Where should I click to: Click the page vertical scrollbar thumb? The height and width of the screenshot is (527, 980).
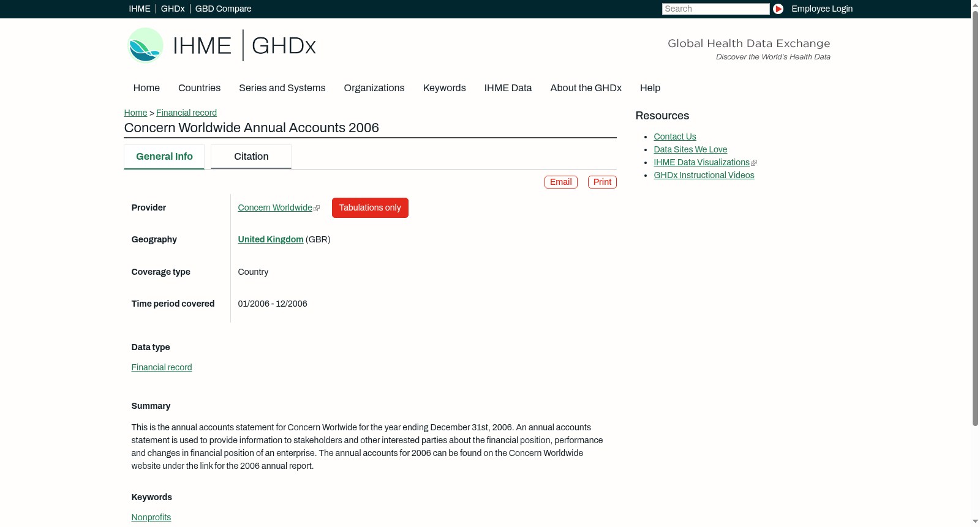pos(975,217)
